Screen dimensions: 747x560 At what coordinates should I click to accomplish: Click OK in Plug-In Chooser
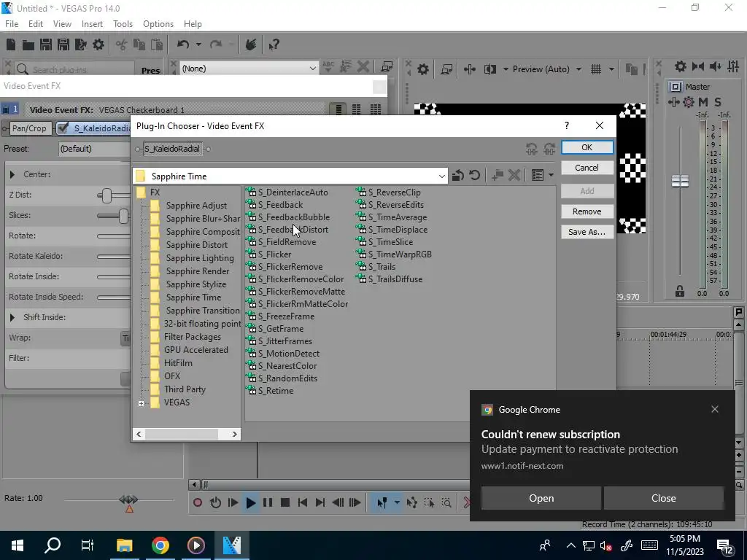click(587, 147)
